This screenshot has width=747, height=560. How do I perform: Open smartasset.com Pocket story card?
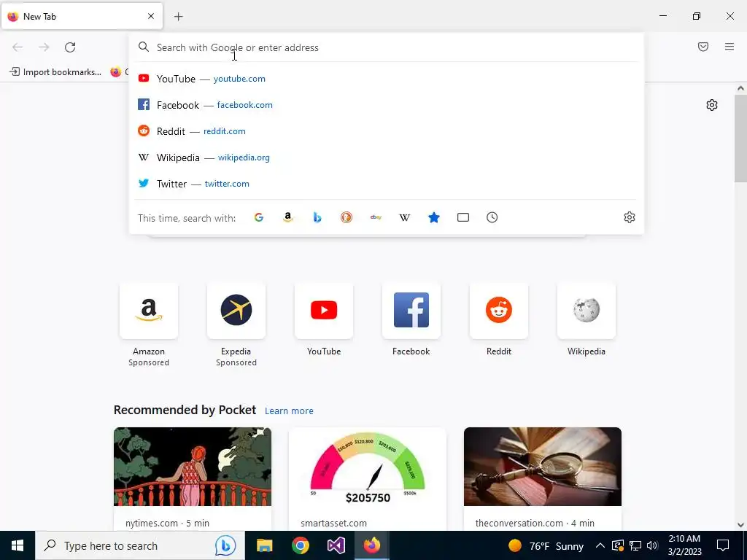coord(368,478)
